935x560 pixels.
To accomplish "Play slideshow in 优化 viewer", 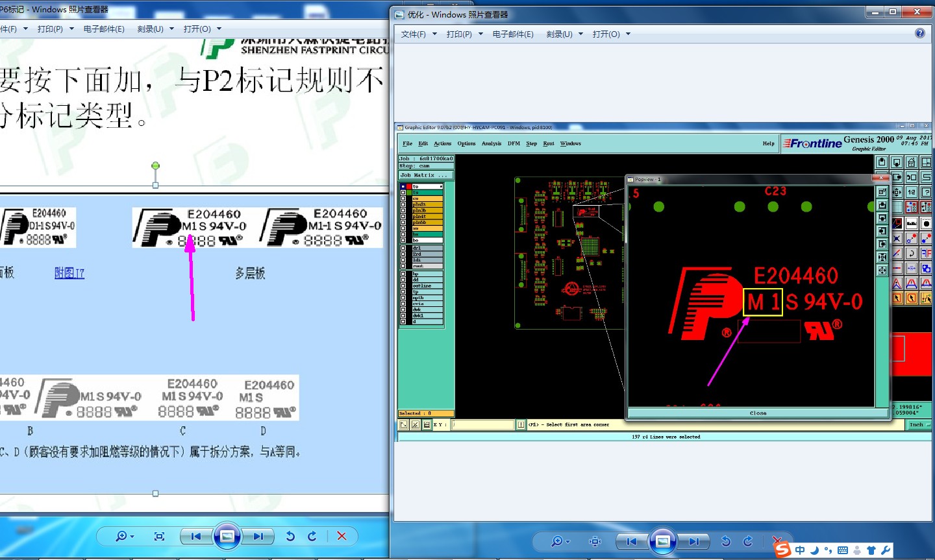I will [663, 541].
